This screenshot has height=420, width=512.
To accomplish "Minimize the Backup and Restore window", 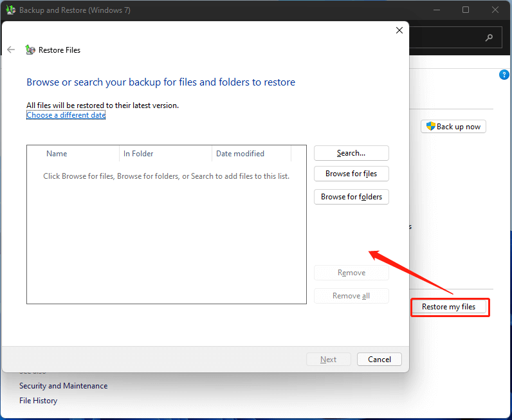I will (437, 10).
